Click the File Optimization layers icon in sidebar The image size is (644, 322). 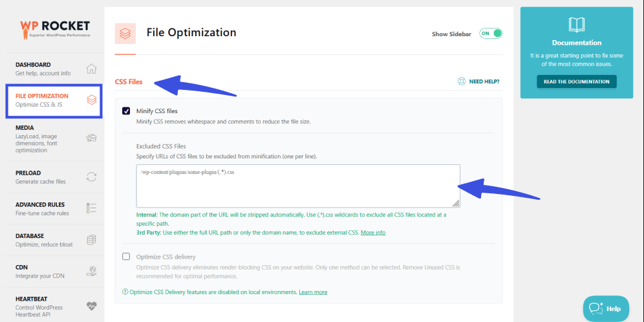(x=92, y=100)
